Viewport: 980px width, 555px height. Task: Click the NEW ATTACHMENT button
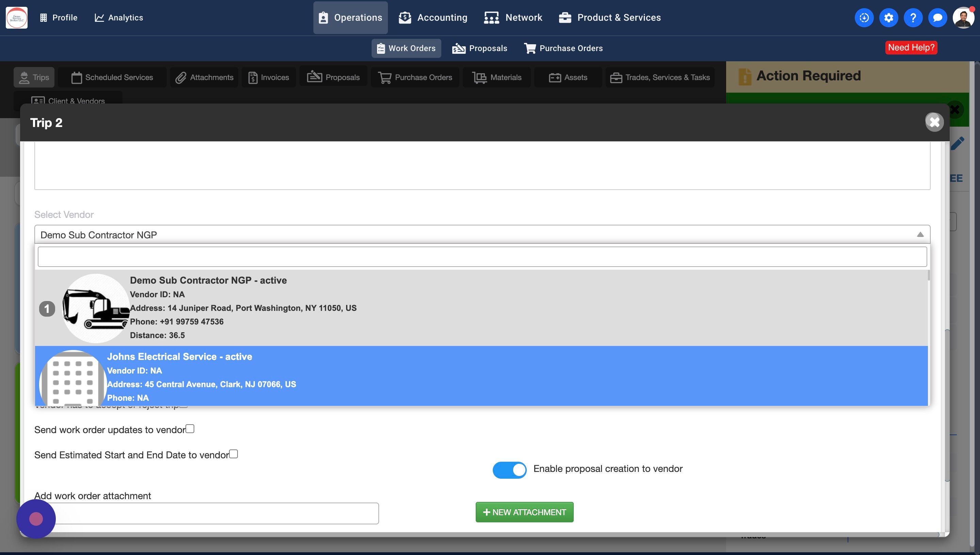click(524, 512)
